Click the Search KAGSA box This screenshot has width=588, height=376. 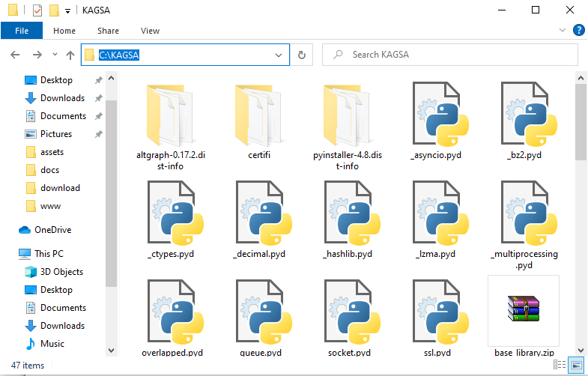[450, 55]
